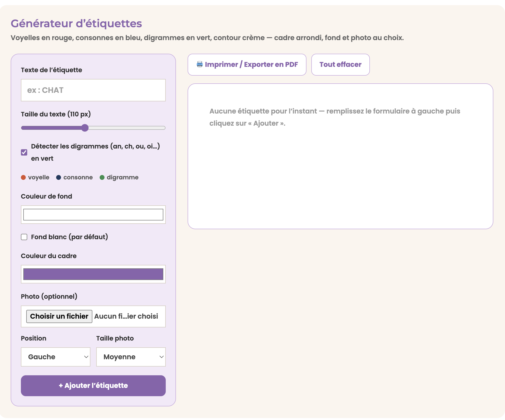Enable Fond blanc (par défaut) checkbox
This screenshot has width=505, height=420.
[x=24, y=237]
